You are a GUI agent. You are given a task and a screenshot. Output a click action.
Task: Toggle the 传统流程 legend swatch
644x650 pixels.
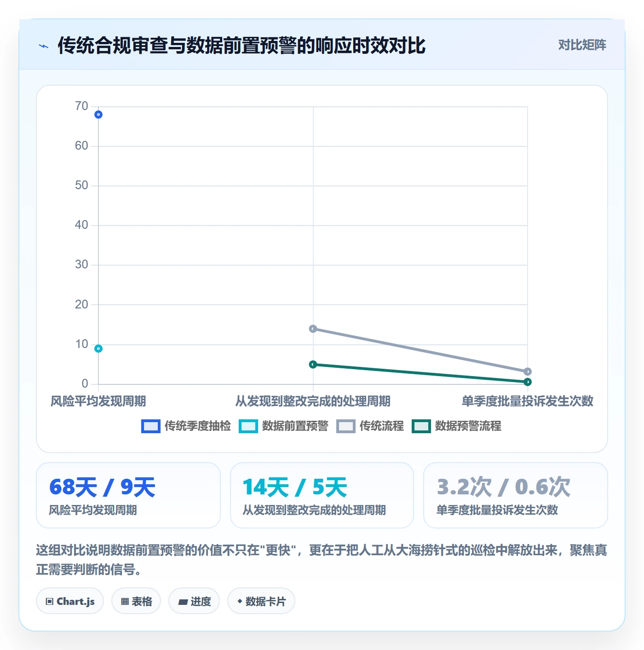[x=346, y=426]
